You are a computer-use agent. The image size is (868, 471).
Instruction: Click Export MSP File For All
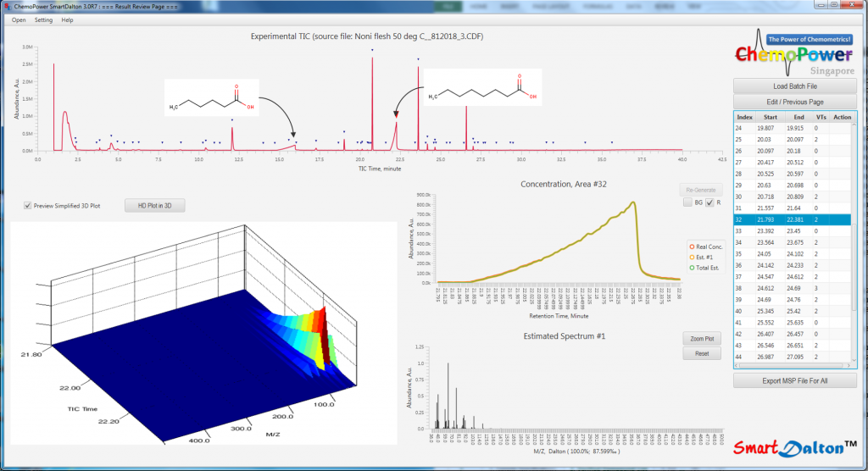795,381
